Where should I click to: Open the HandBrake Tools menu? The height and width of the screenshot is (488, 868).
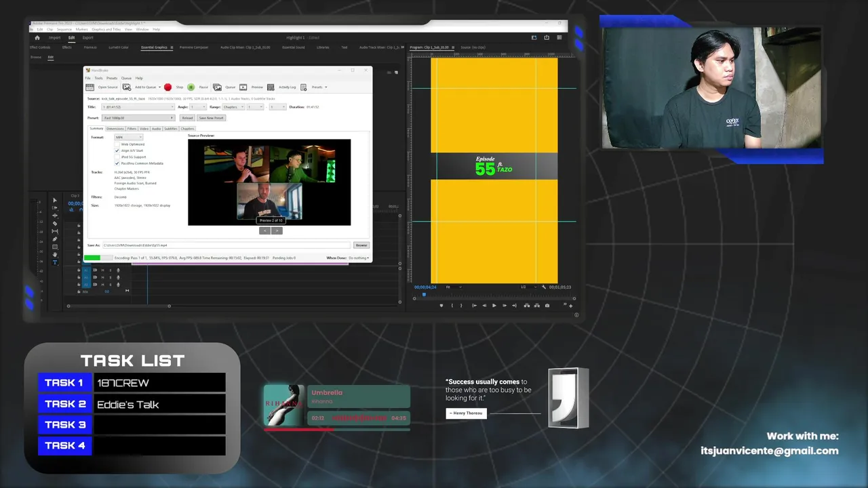point(98,78)
